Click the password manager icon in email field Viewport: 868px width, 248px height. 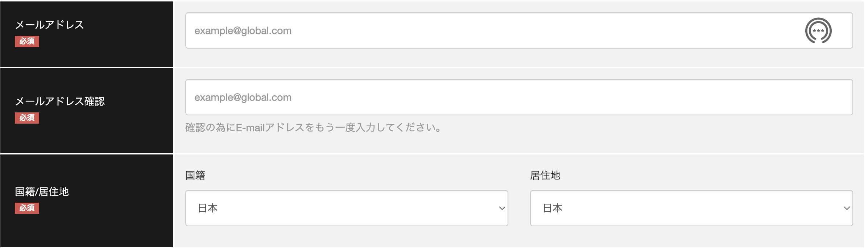(818, 31)
